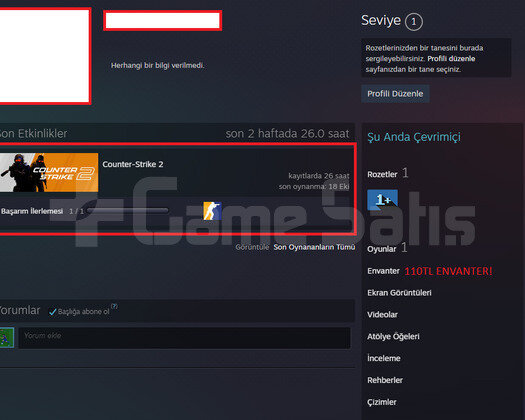
Task: Open the Videolar link
Action: pos(382,314)
